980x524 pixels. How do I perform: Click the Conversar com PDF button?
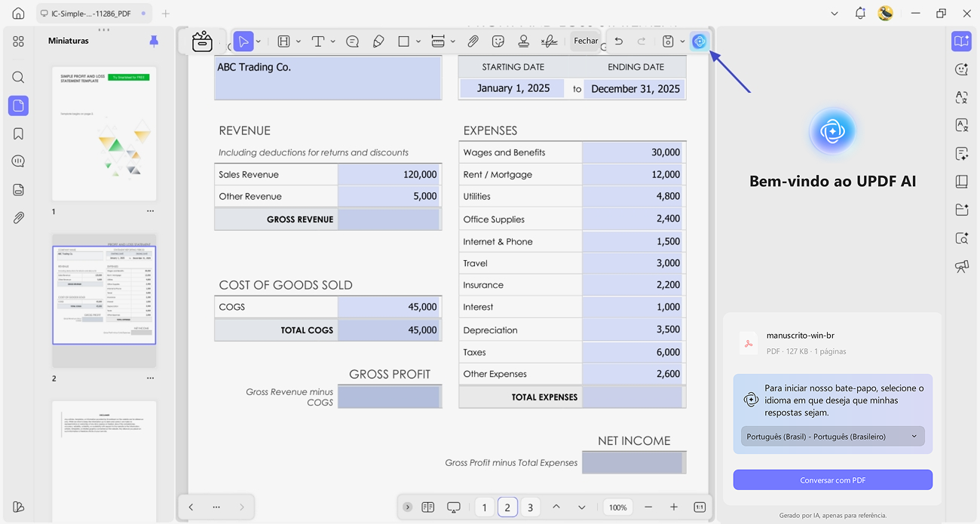point(832,480)
